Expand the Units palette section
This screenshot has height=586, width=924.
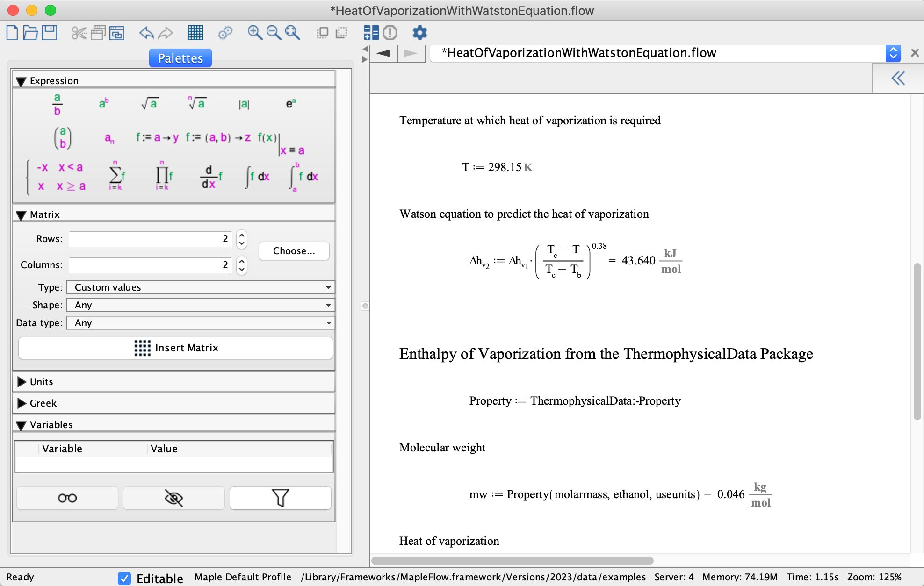tap(22, 381)
